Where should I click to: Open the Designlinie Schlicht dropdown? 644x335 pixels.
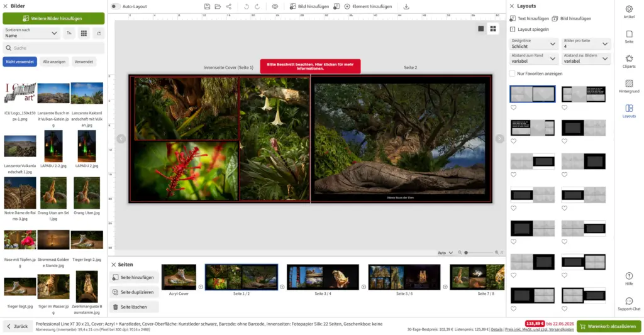[533, 43]
